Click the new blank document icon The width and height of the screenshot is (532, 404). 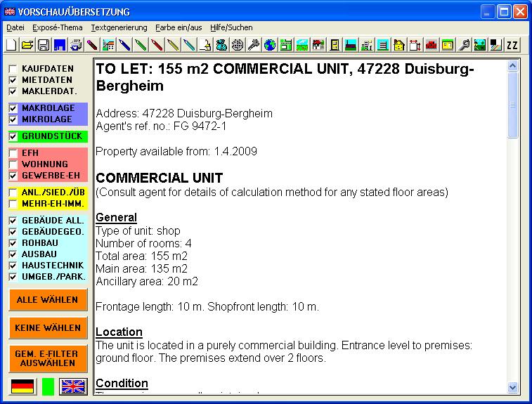(11, 46)
